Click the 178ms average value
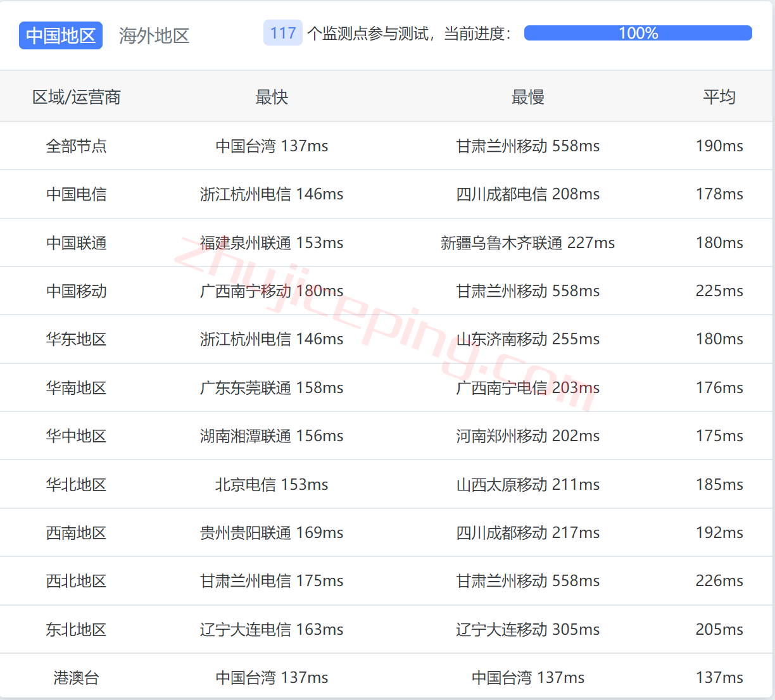 click(719, 194)
